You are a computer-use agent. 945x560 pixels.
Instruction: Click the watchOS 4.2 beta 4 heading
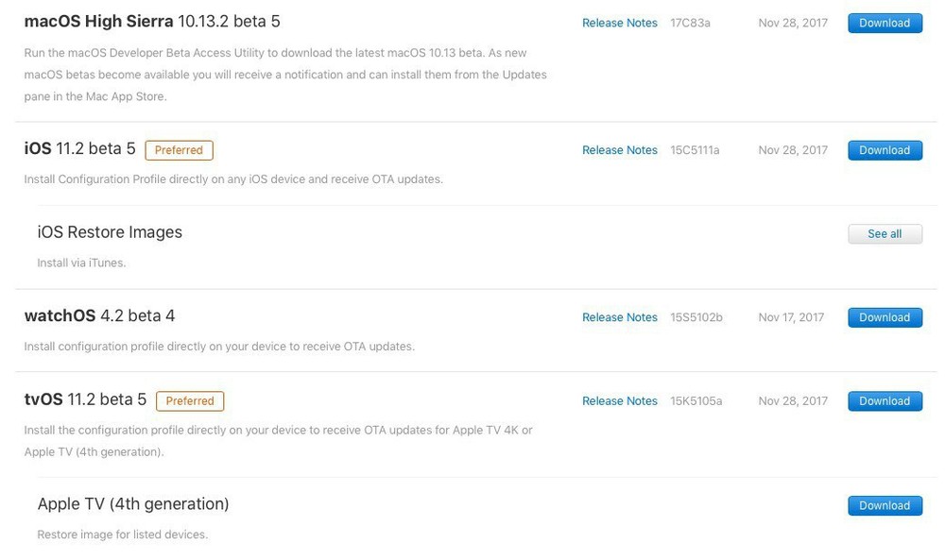99,316
